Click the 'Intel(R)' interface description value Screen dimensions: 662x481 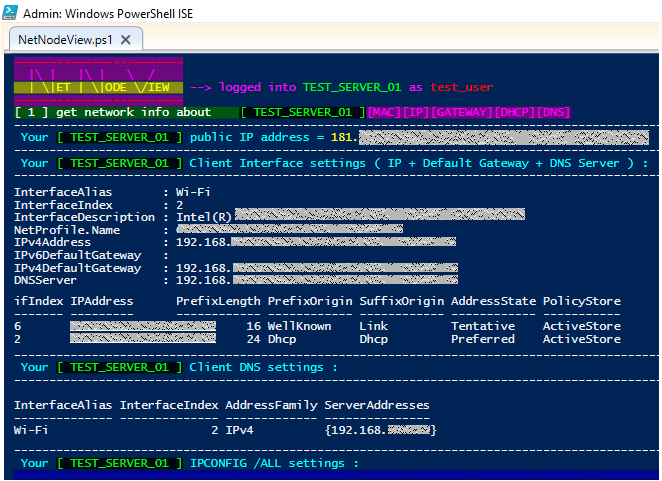[x=204, y=217]
